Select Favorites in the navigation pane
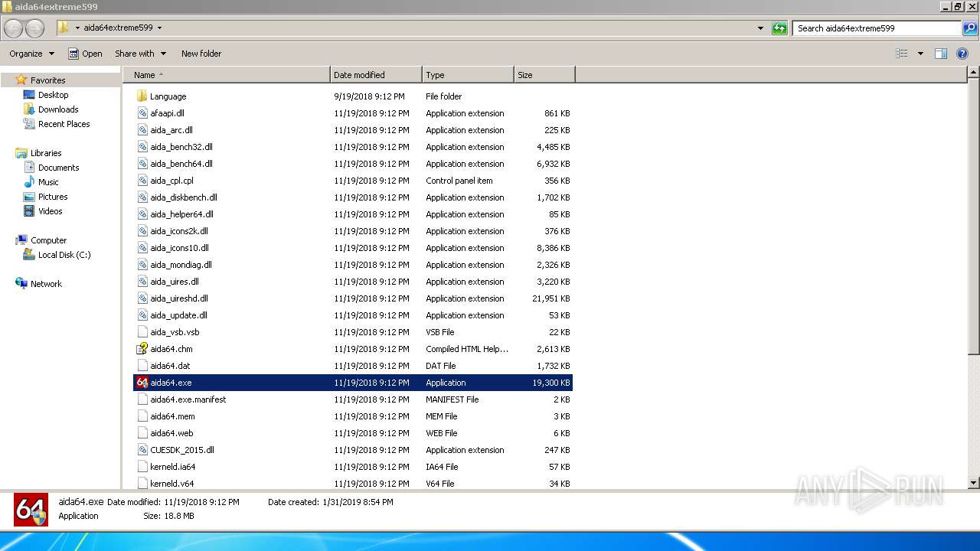The width and height of the screenshot is (980, 551). coord(47,80)
